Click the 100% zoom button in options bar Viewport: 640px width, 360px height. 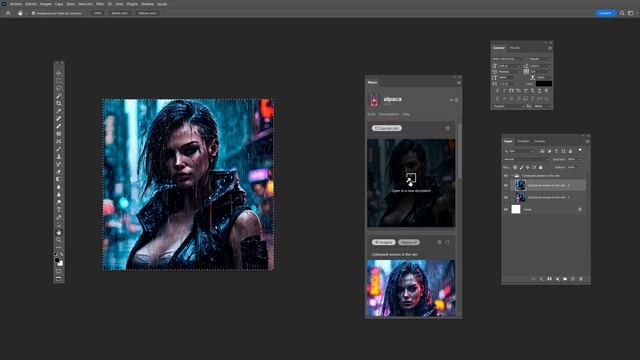98,13
